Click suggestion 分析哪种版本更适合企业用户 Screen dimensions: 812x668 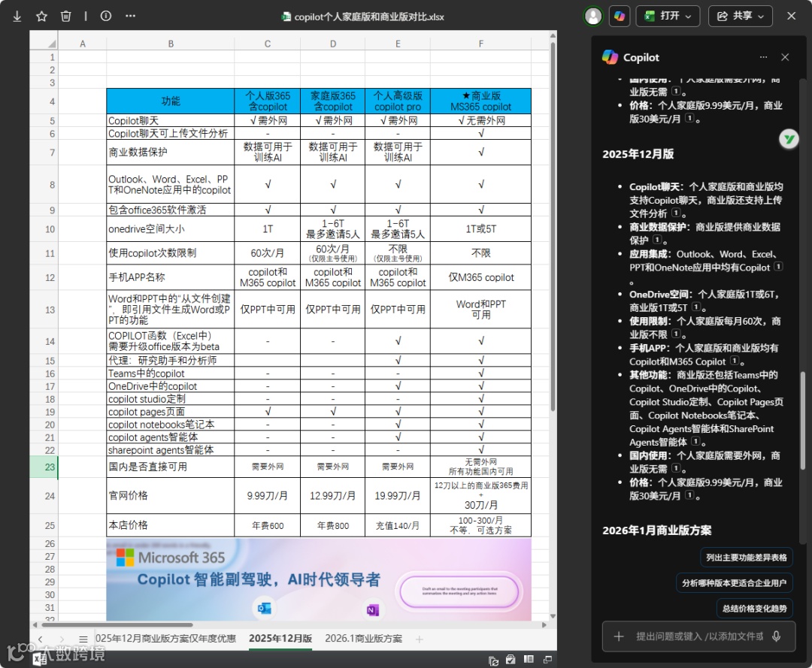[x=734, y=582]
